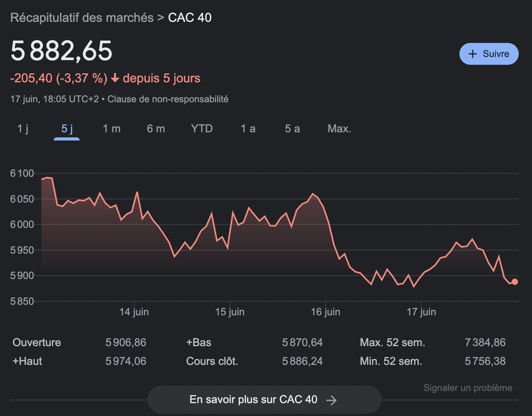Select the 5 j time range tab
This screenshot has height=416, width=532.
click(x=67, y=128)
